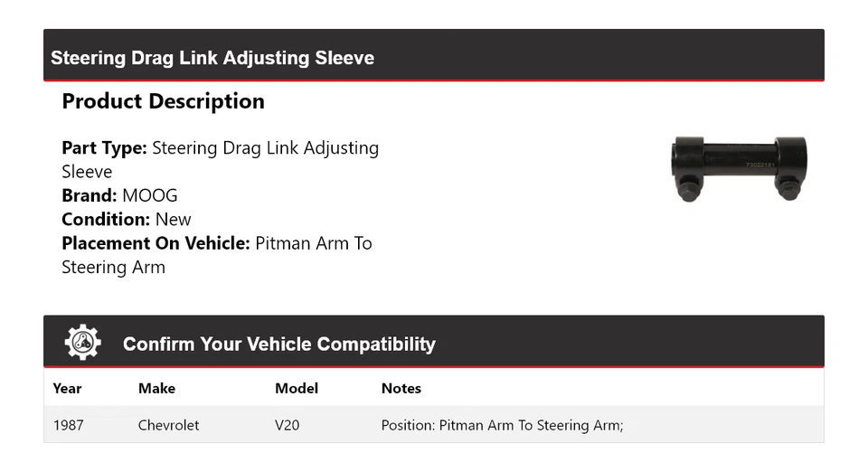The width and height of the screenshot is (868, 472).
Task: Click the Confirm Your Vehicle Compatibility header
Action: [278, 345]
